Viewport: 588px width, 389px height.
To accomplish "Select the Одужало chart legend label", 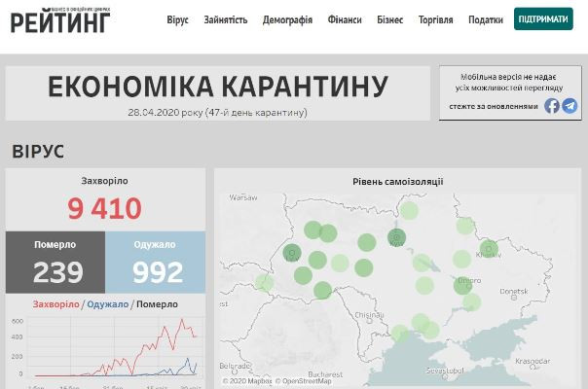I will coord(108,304).
